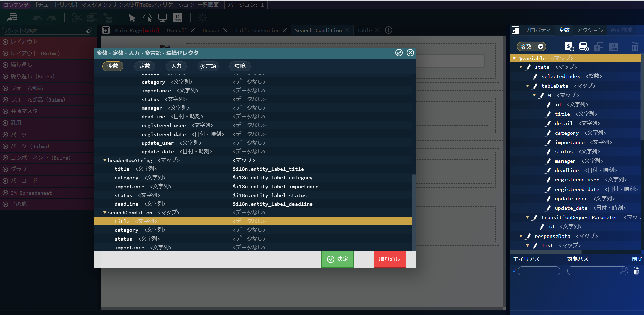Click the 取り消し cancel button
The width and height of the screenshot is (644, 315).
[x=390, y=259]
